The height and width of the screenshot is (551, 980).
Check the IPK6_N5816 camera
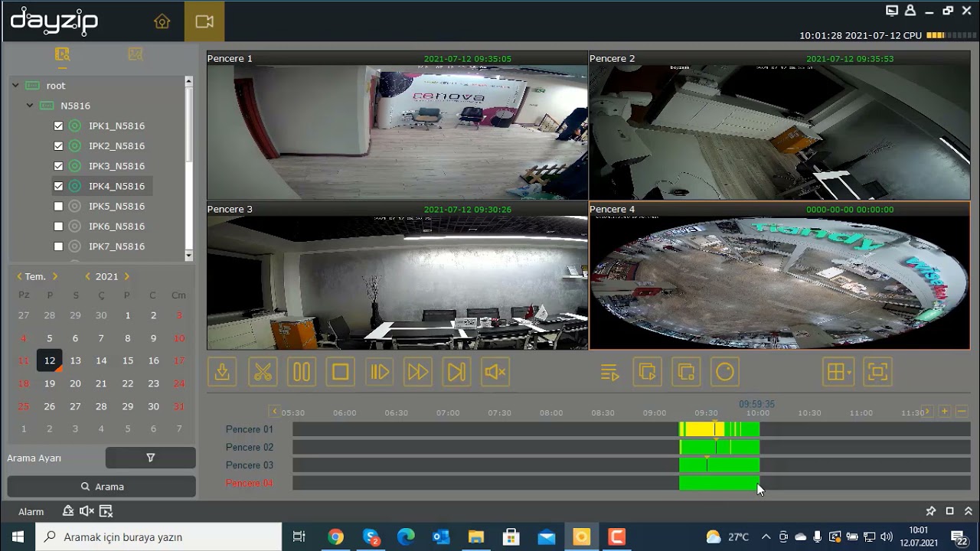[58, 227]
